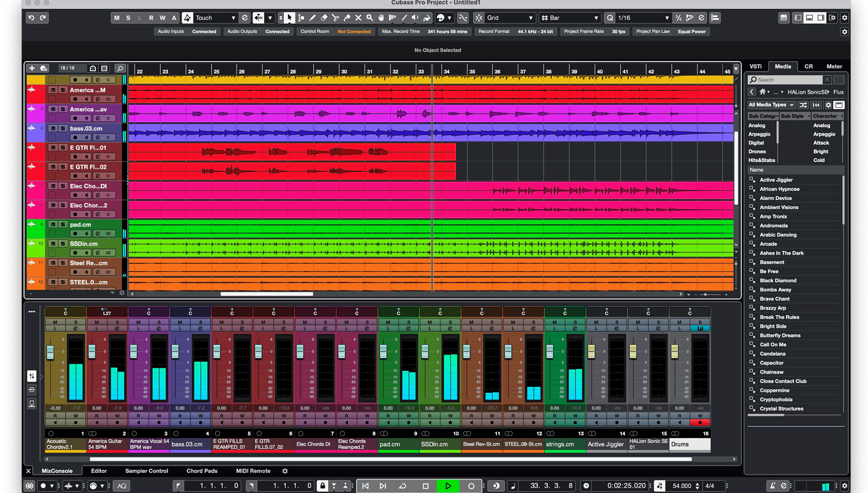
Task: Toggle Snap on/off button beside Grid
Action: pos(478,18)
